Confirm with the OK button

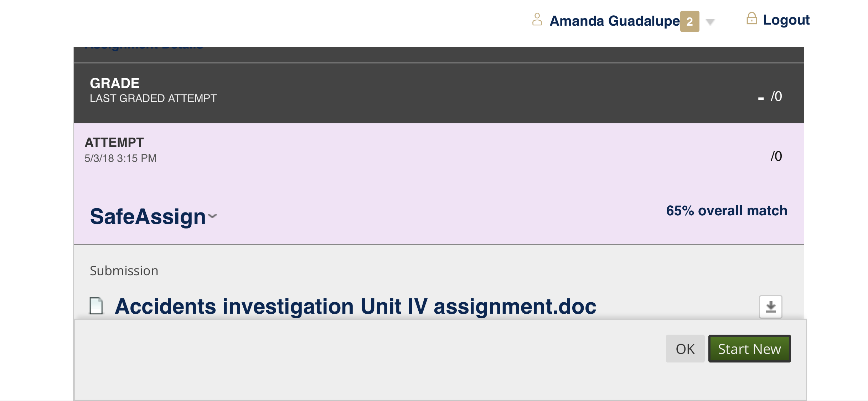point(685,349)
